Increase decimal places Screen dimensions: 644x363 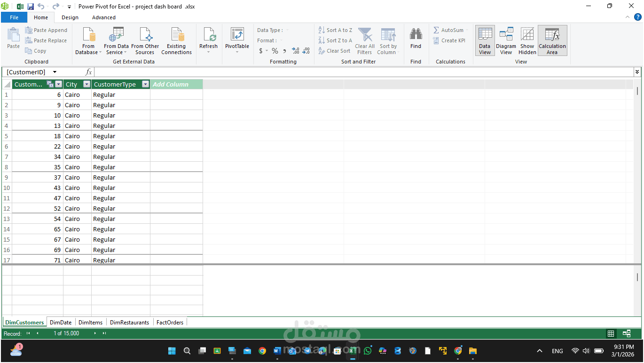point(295,51)
